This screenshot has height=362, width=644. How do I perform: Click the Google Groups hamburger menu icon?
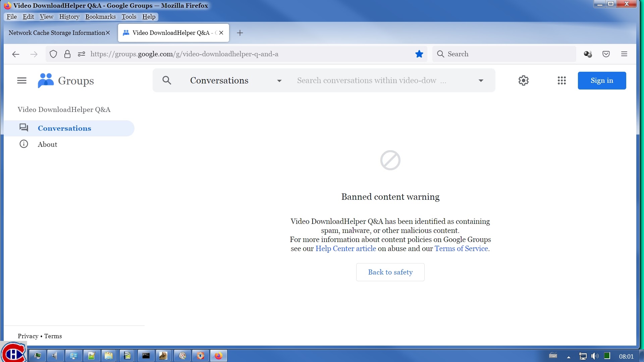(21, 80)
